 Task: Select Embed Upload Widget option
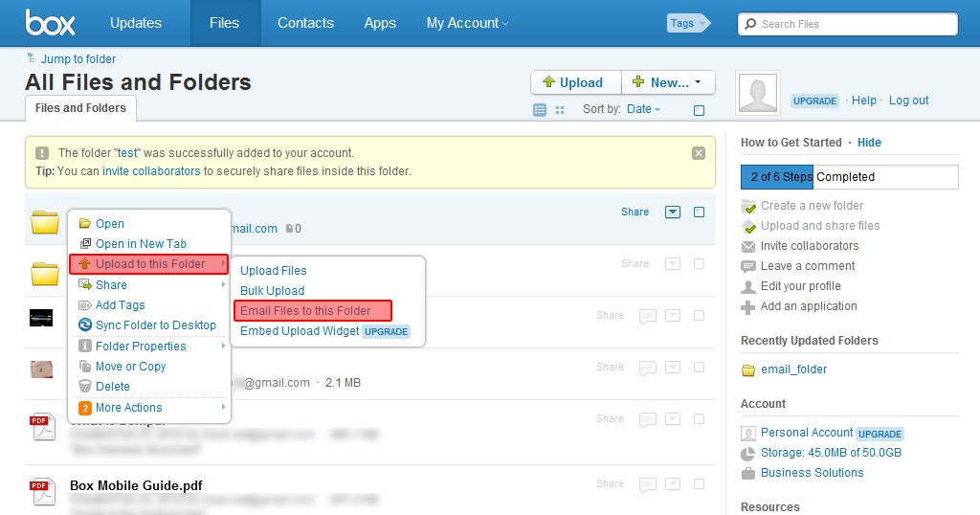click(x=300, y=331)
